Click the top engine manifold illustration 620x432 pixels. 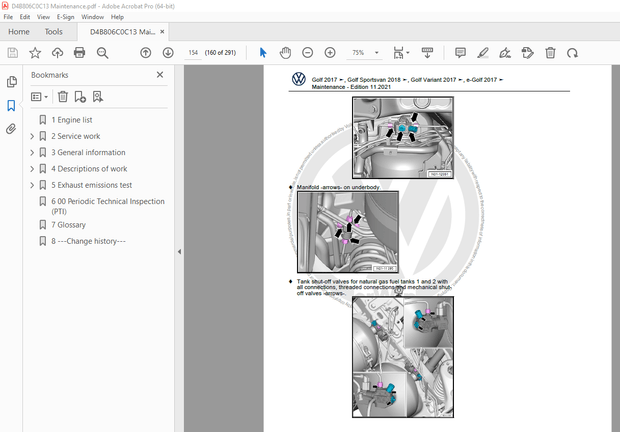tap(403, 138)
